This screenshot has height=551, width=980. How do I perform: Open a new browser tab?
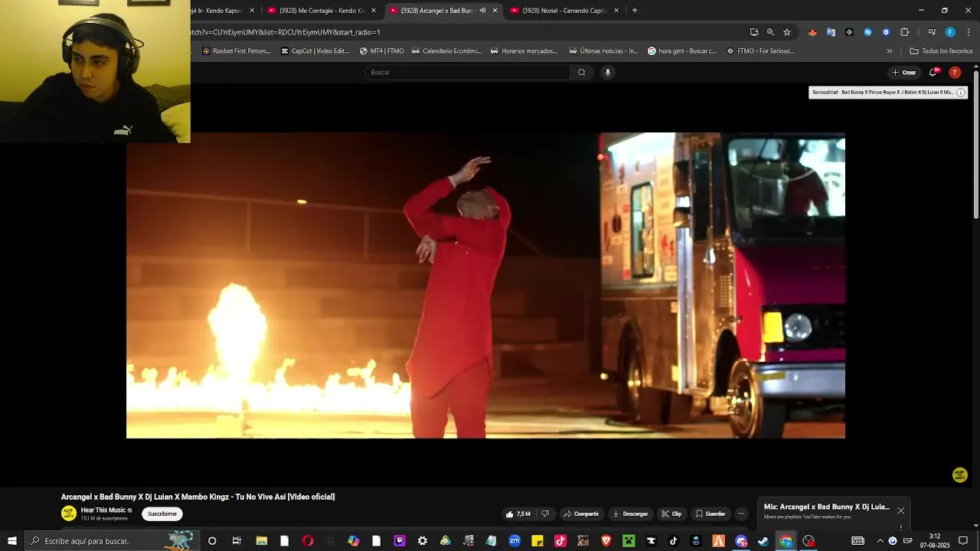pyautogui.click(x=635, y=11)
